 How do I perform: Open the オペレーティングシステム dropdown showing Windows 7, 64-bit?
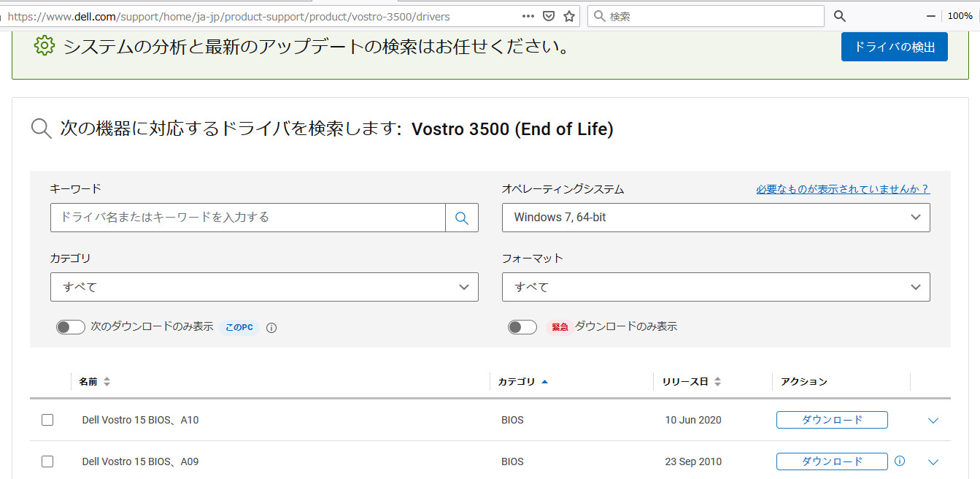click(x=716, y=218)
